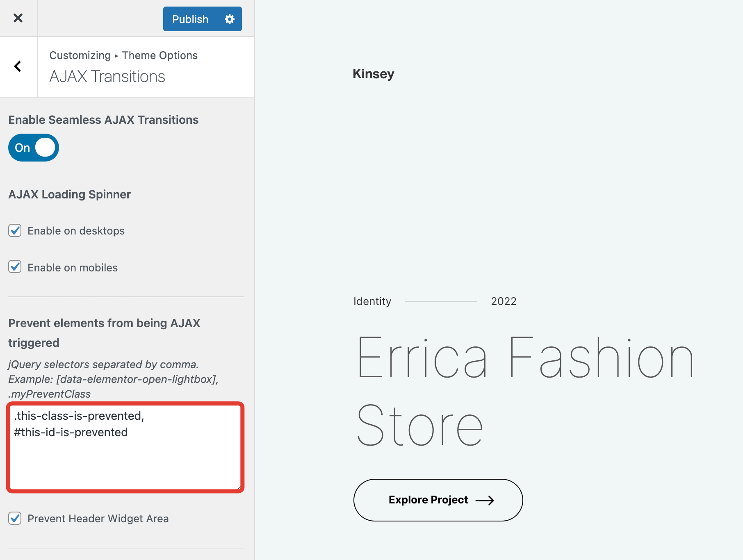Viewport: 743px width, 560px height.
Task: Click the Enable on mobiles label text
Action: (73, 268)
